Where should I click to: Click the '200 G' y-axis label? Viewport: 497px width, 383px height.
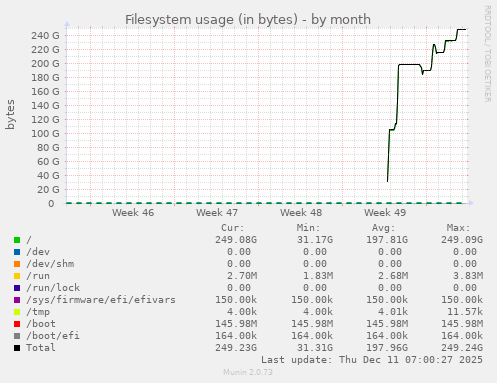[45, 64]
